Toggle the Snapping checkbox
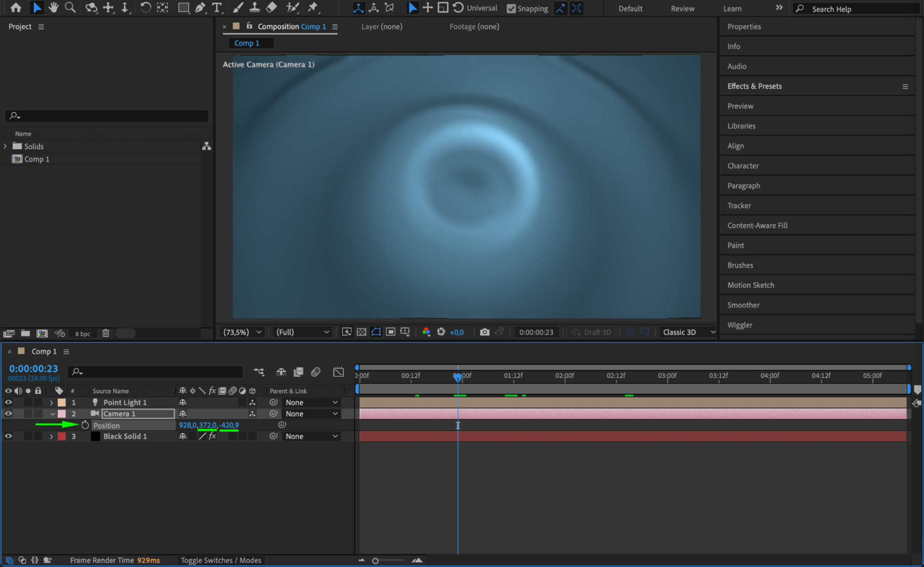Image resolution: width=924 pixels, height=567 pixels. click(511, 8)
